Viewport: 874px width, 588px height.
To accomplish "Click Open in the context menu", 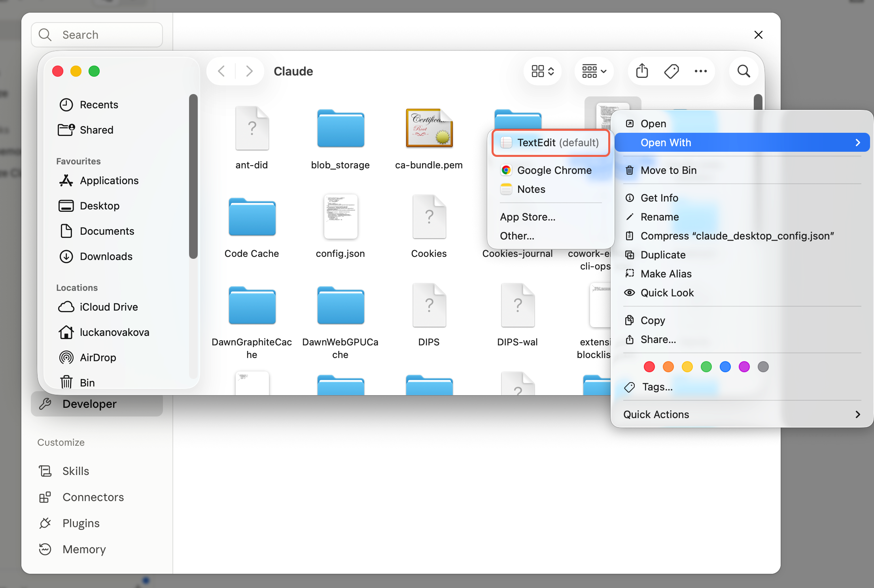I will tap(742, 124).
